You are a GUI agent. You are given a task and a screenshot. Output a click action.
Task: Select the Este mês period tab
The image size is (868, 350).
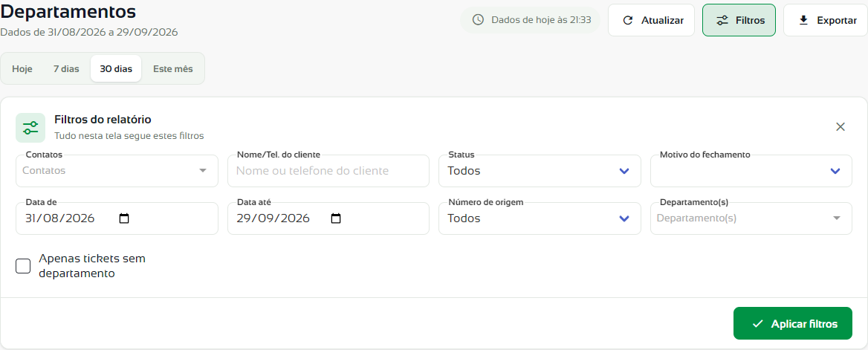172,68
